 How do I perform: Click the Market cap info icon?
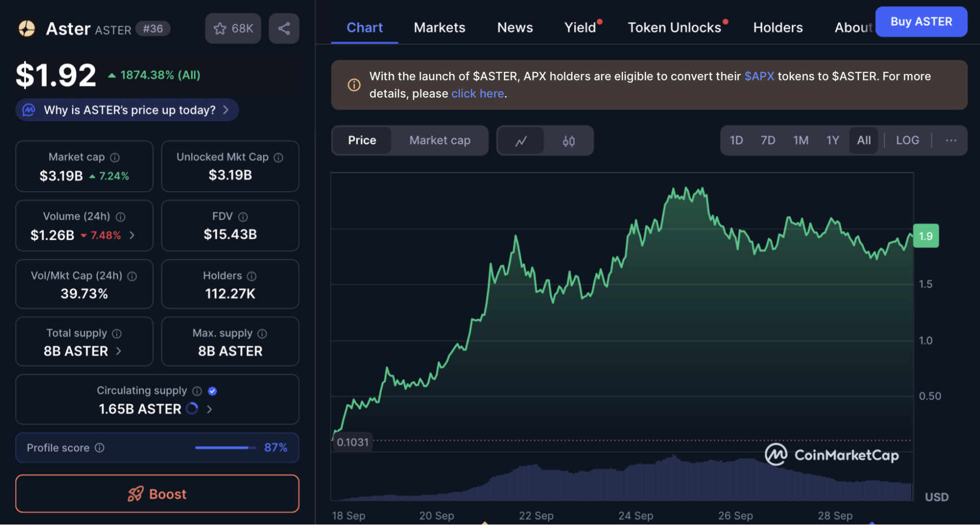[x=115, y=157]
